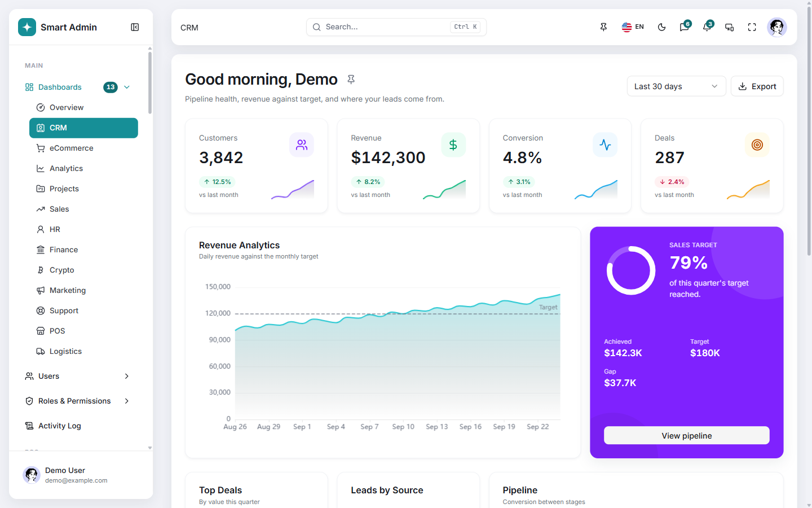The height and width of the screenshot is (508, 812).
Task: Click the Smart Admin logo icon
Action: 27,27
